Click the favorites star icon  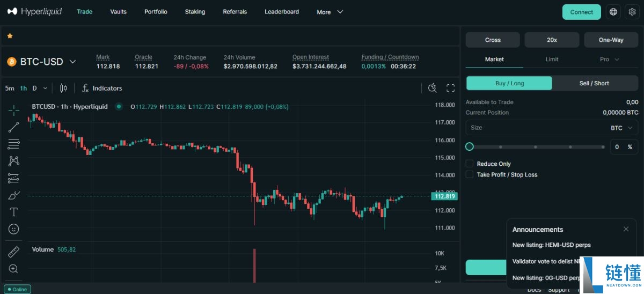10,36
